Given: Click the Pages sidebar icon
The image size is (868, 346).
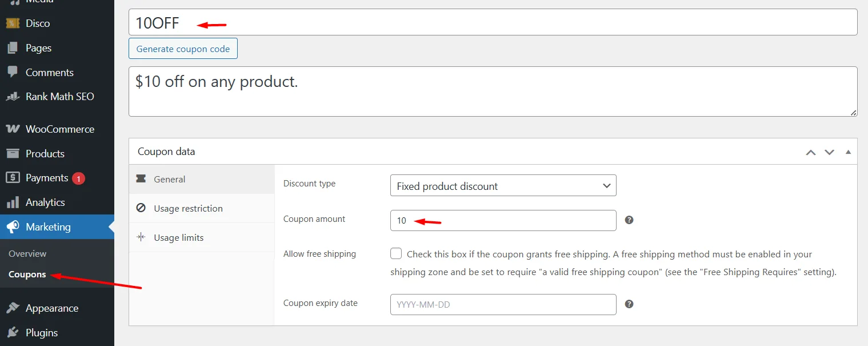Looking at the screenshot, I should 13,48.
